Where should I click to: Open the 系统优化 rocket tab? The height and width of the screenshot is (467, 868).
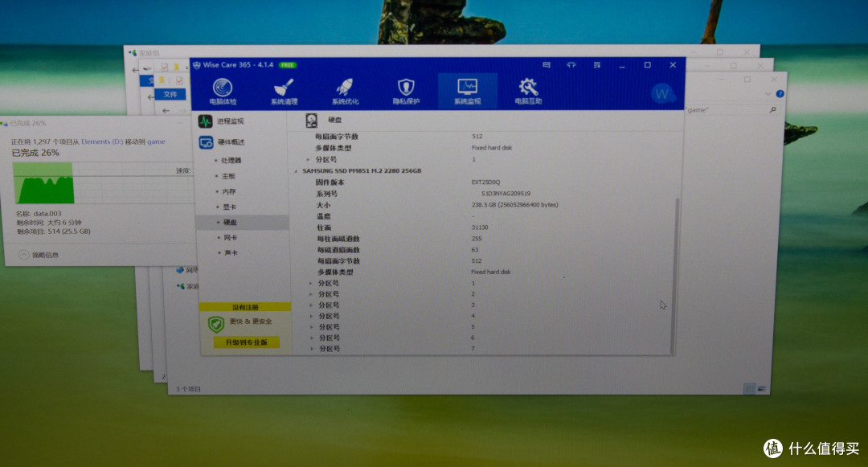(345, 92)
